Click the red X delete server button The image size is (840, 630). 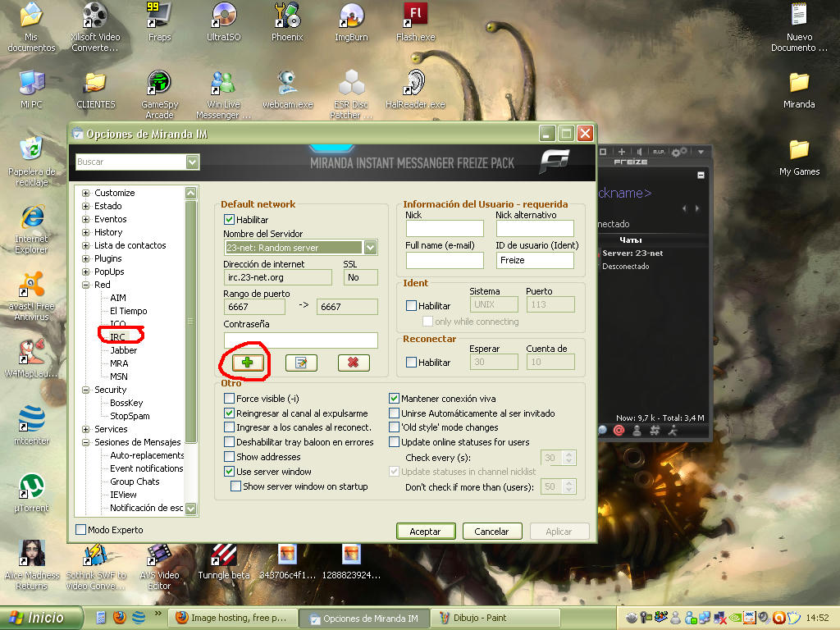tap(354, 363)
